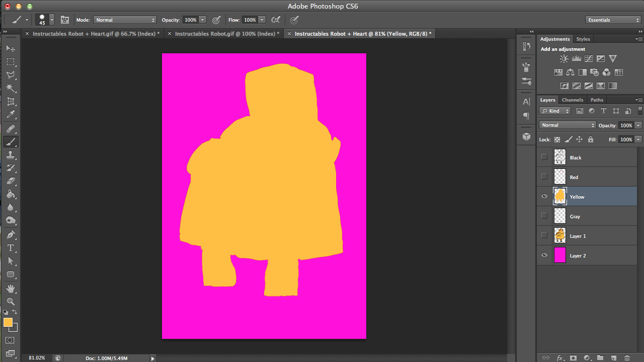Screen dimensions: 644x362
Task: Switch to Instructables Robot.gif document tab
Action: [227, 34]
